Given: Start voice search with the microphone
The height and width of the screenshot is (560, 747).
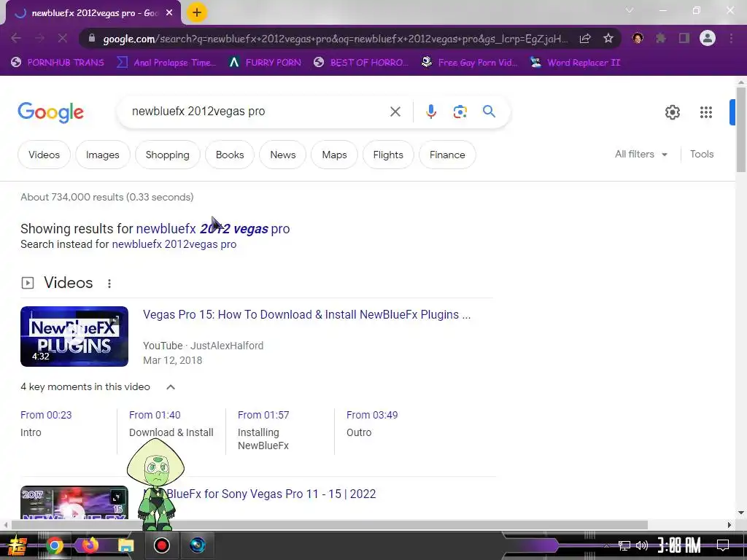Looking at the screenshot, I should pyautogui.click(x=430, y=112).
